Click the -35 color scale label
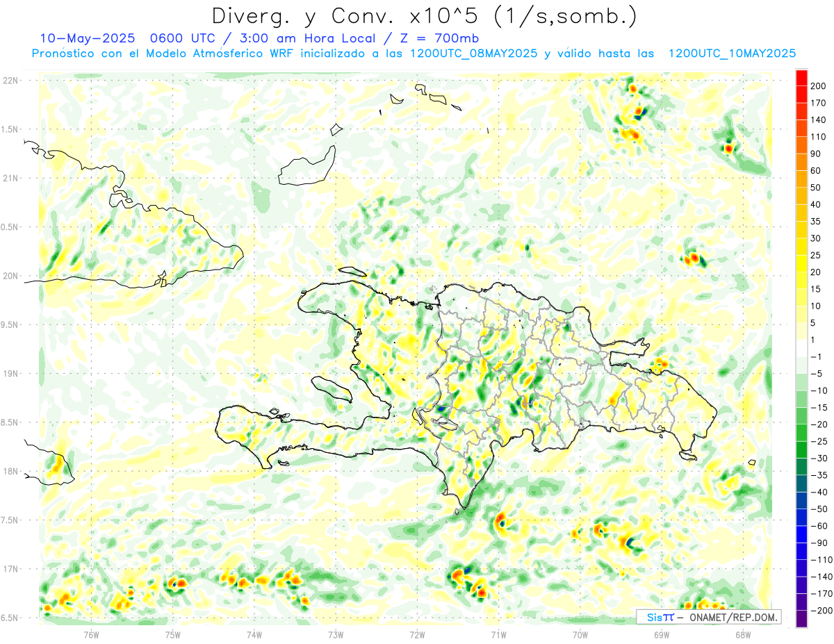The height and width of the screenshot is (644, 834). pyautogui.click(x=819, y=476)
